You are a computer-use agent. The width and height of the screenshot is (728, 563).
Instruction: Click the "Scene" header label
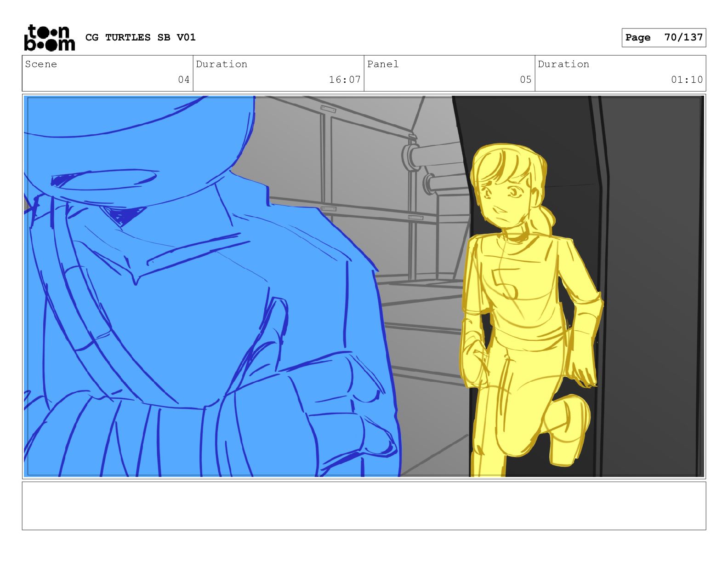(41, 64)
